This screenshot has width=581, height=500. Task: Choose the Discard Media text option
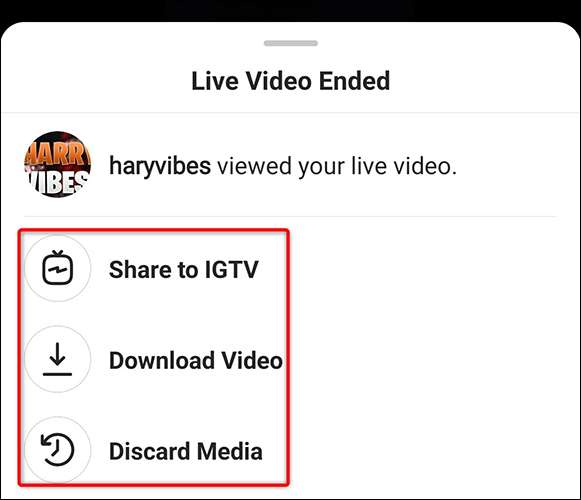(186, 451)
